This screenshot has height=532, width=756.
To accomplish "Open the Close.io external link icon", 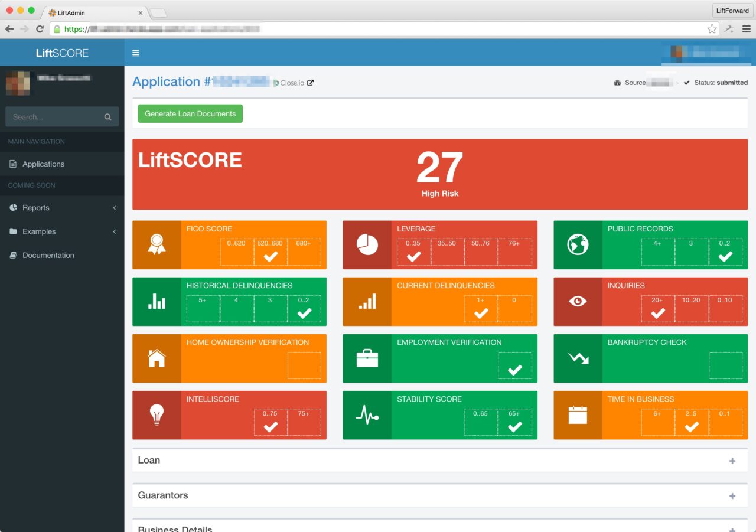I will pyautogui.click(x=311, y=83).
